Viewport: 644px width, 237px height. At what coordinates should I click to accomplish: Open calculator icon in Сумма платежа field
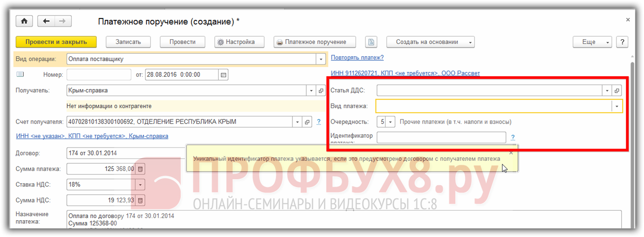click(141, 169)
